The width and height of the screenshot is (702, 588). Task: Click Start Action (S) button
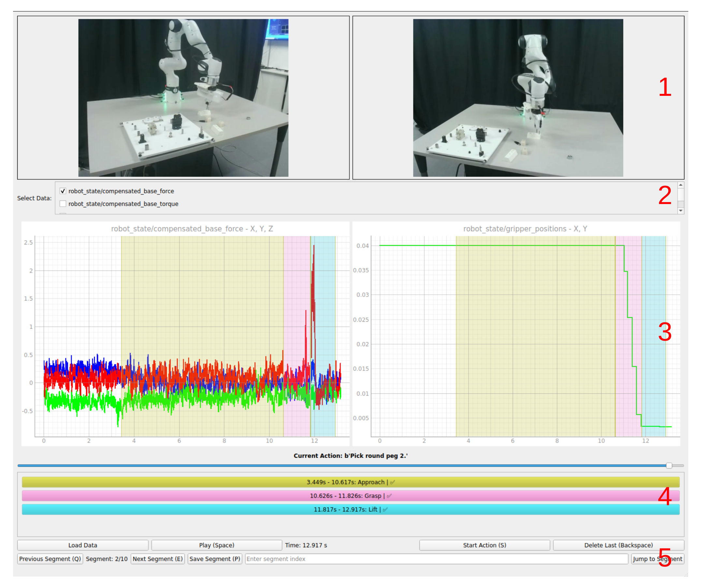click(484, 545)
